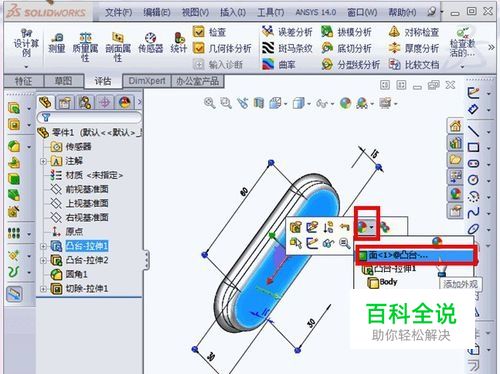Select 材质 <未指定> material item
500x374 pixels.
87,175
